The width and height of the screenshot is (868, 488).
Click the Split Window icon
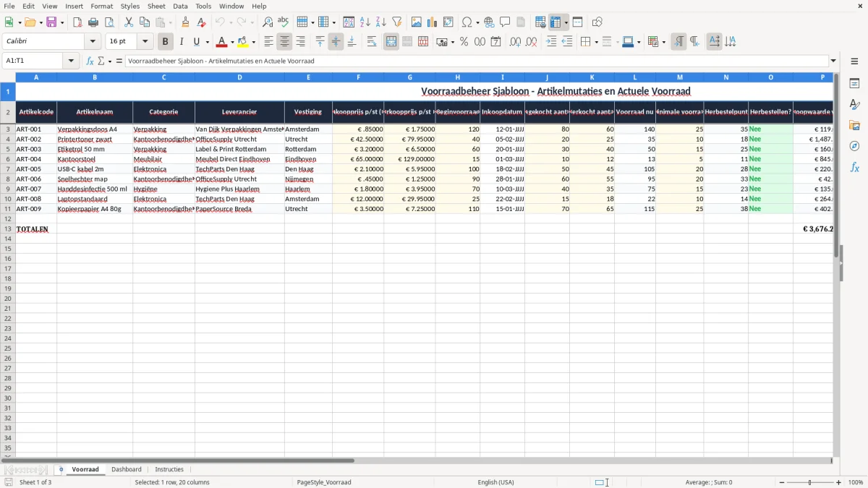578,22
